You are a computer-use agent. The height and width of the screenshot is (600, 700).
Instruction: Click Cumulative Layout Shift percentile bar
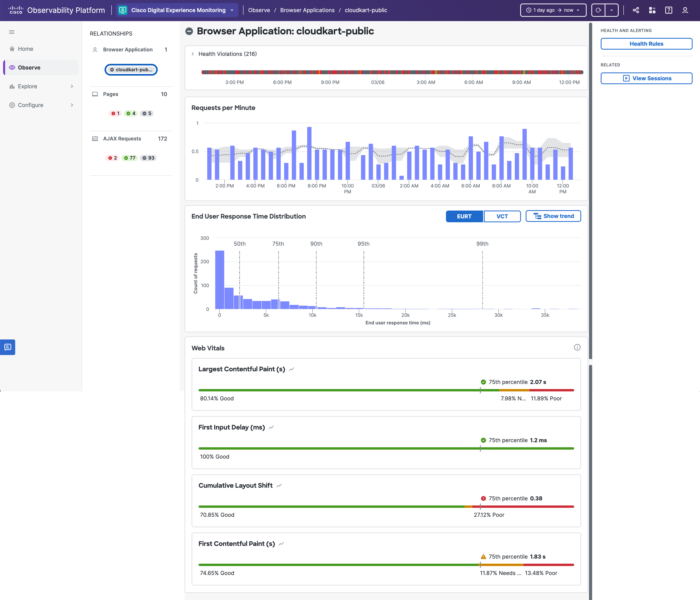coord(386,506)
